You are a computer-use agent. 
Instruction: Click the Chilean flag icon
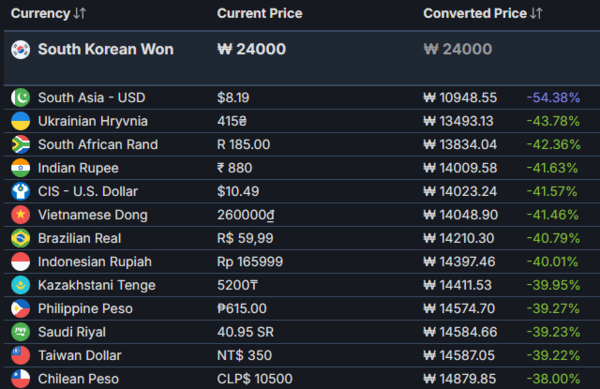(21, 379)
